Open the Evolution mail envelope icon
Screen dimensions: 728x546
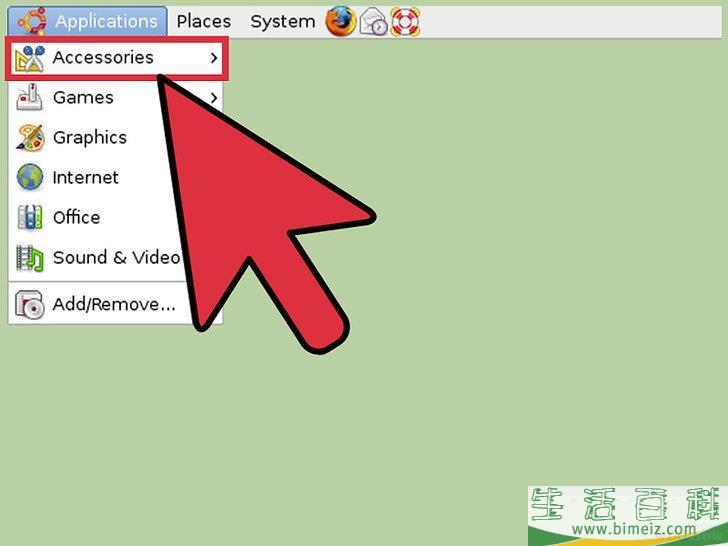(373, 21)
